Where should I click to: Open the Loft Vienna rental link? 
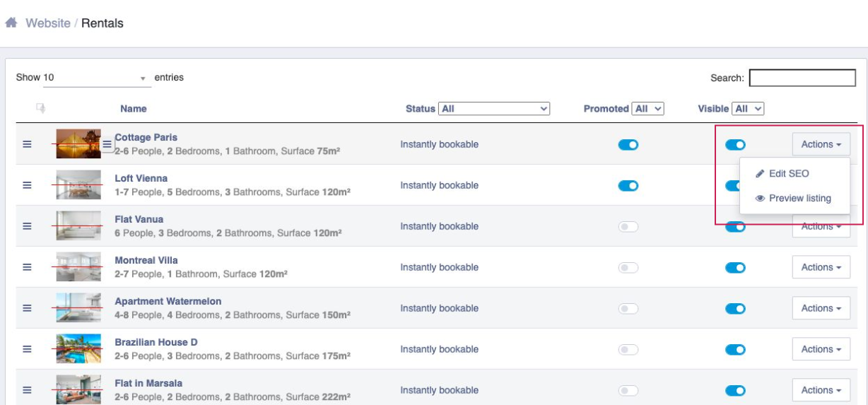point(141,178)
